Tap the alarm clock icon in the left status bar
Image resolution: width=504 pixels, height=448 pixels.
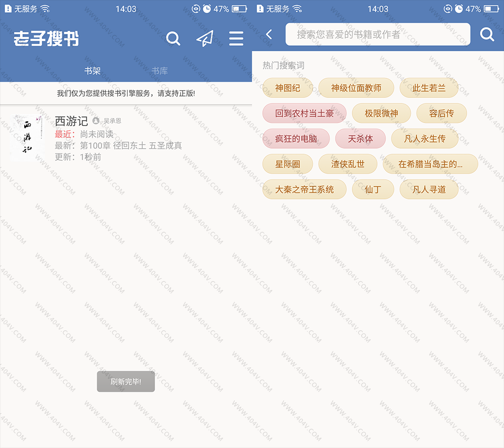pyautogui.click(x=207, y=9)
